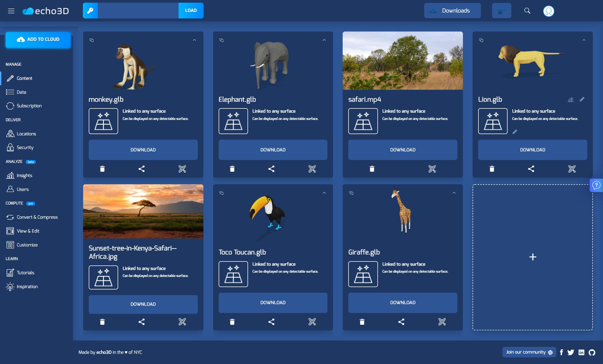Copy the Toco Toucan.glb entry
This screenshot has width=603, height=364.
221,193
